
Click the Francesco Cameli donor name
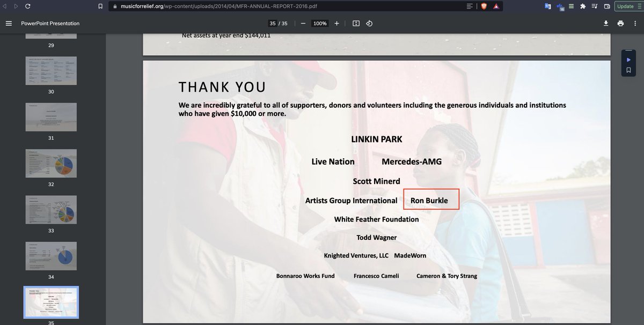(377, 276)
